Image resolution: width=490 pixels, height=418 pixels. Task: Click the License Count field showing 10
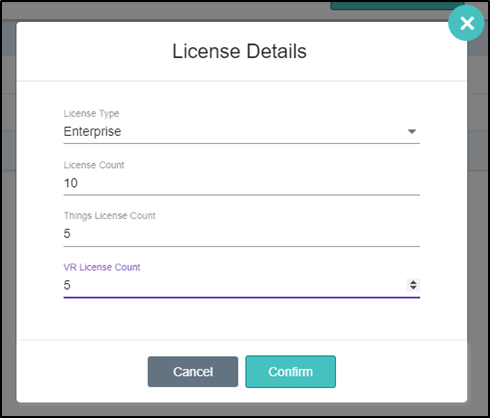click(242, 183)
